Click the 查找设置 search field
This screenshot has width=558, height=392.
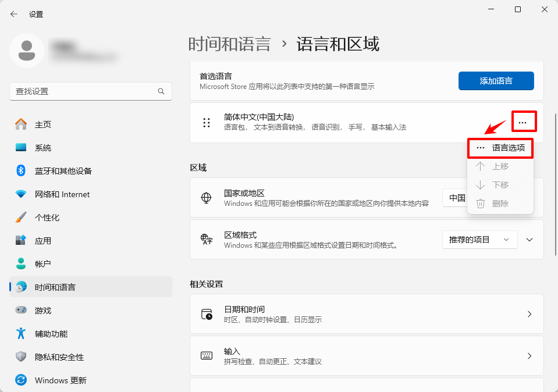(91, 91)
